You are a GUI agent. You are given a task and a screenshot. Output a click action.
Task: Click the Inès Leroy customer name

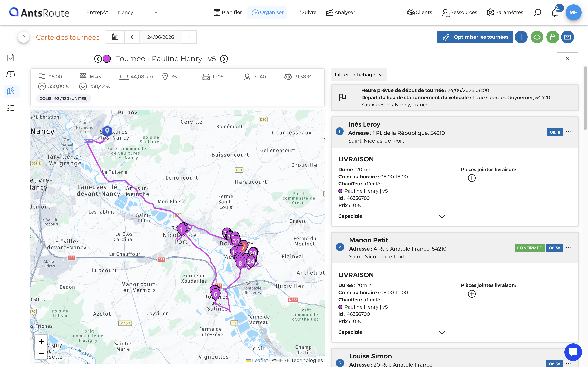click(364, 124)
